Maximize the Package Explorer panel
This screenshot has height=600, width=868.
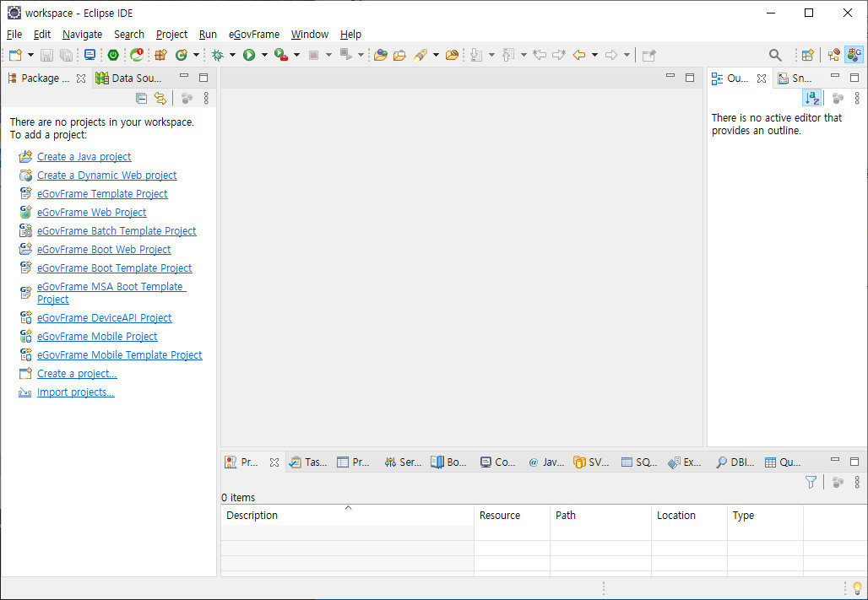point(203,78)
